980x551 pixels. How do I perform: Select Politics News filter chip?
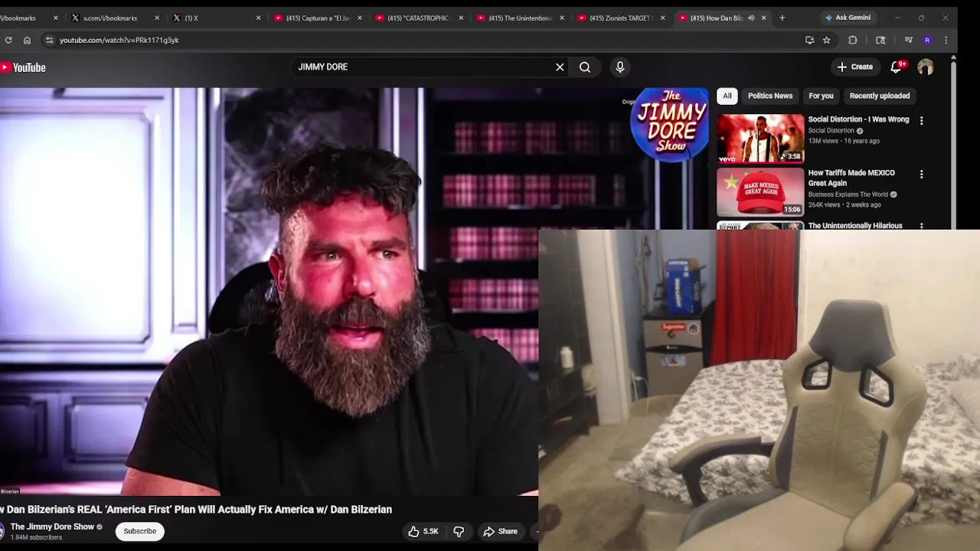coord(770,96)
